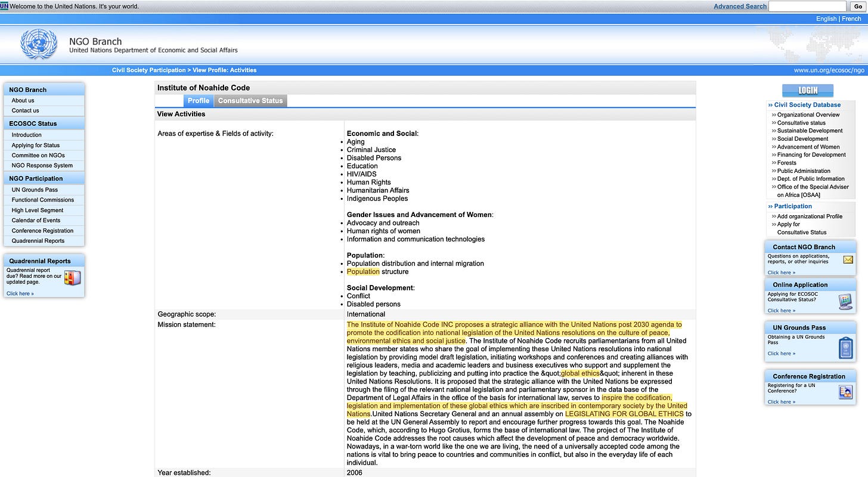Screen dimensions: 868x477
Task: Click the 'International' geographic scope value
Action: pos(366,314)
